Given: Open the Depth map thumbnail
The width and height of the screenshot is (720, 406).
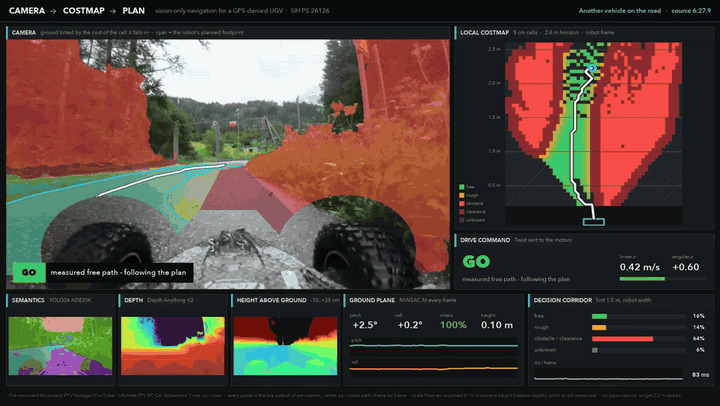Looking at the screenshot, I should click(173, 346).
